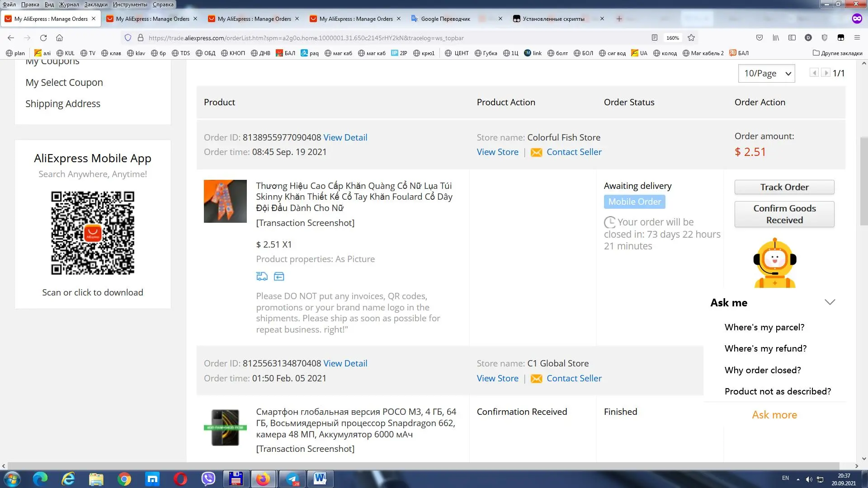The width and height of the screenshot is (868, 488).
Task: Open the Windows Start menu
Action: pos(12,479)
